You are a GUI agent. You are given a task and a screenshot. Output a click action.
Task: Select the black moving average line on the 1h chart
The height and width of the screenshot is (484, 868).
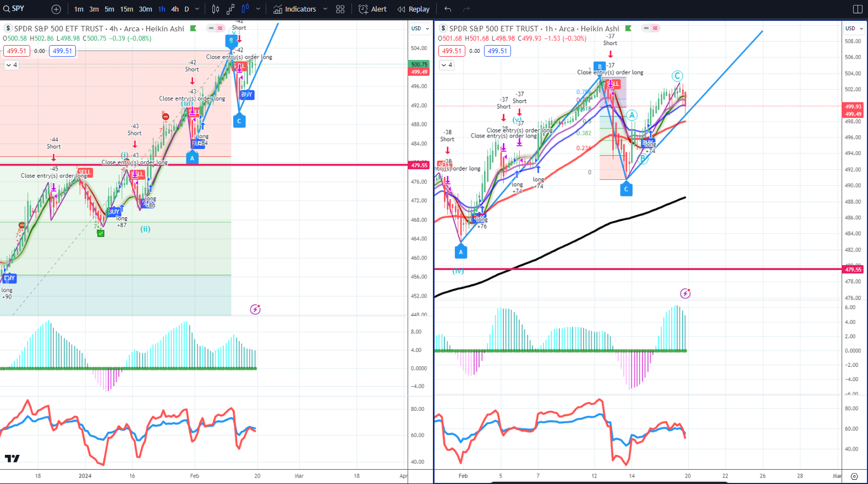(x=561, y=246)
